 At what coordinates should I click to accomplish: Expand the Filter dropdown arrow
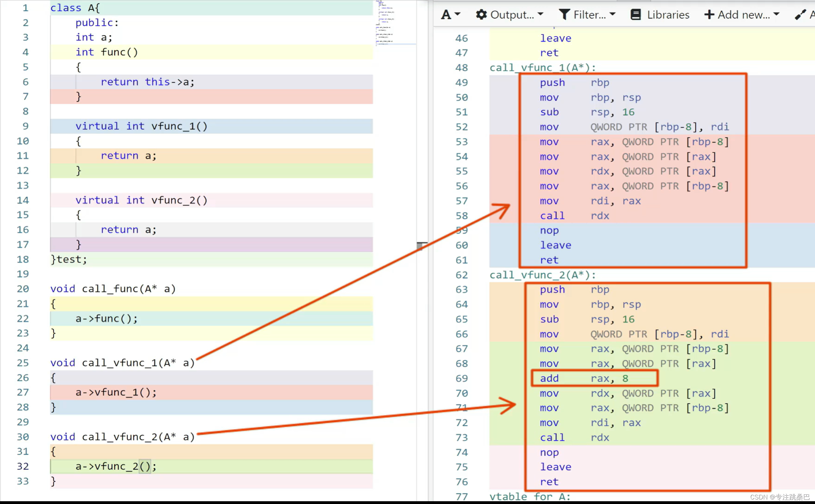point(613,14)
